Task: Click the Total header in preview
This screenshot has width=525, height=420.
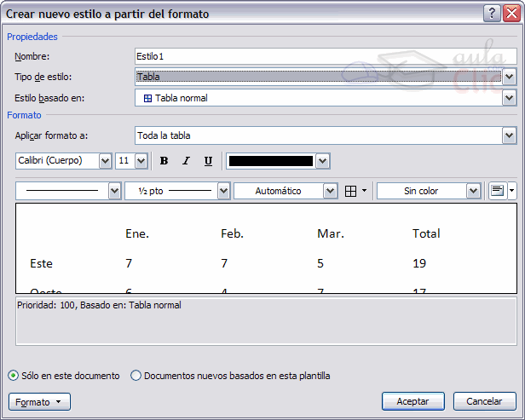Action: (x=426, y=233)
